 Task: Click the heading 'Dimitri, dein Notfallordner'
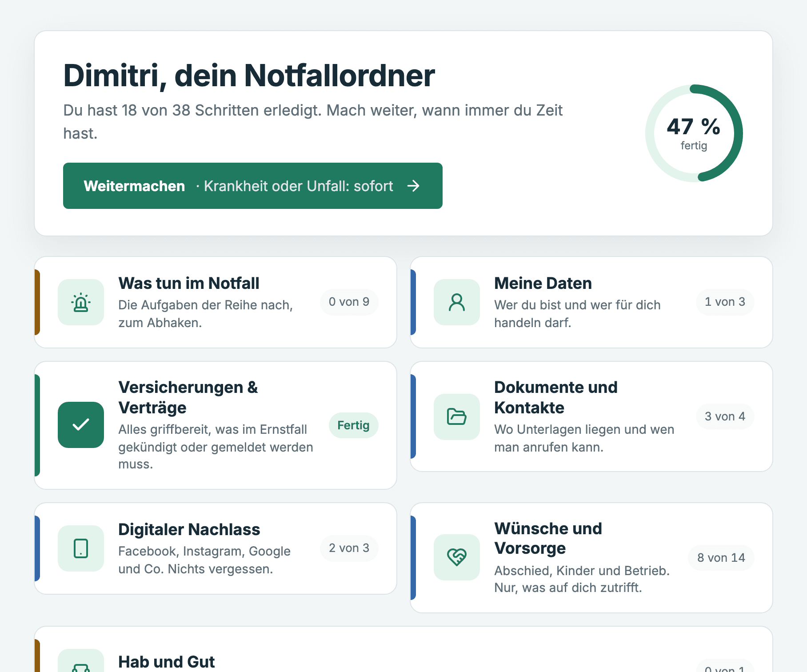pyautogui.click(x=249, y=76)
